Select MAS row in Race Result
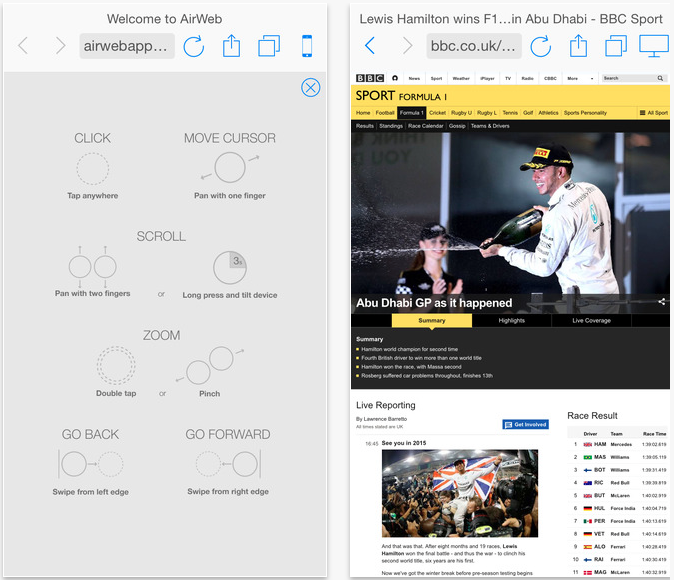The width and height of the screenshot is (674, 580). tap(618, 457)
